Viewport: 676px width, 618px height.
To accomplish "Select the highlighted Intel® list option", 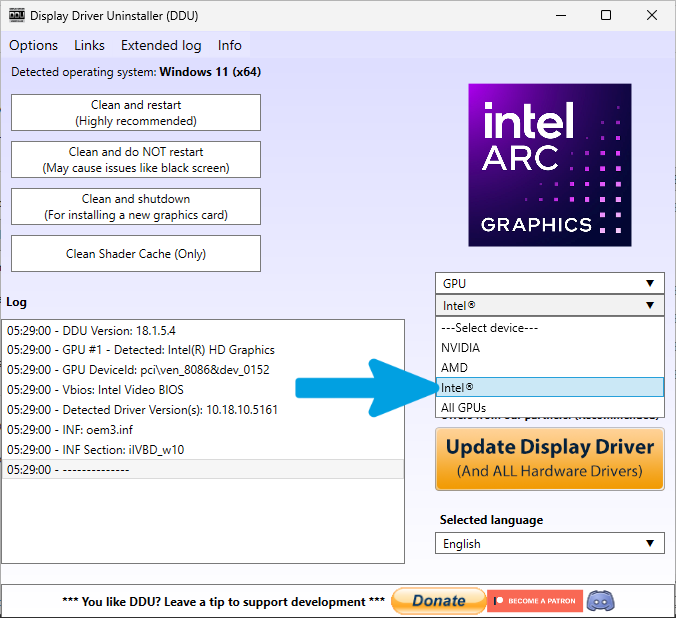I will click(x=549, y=387).
